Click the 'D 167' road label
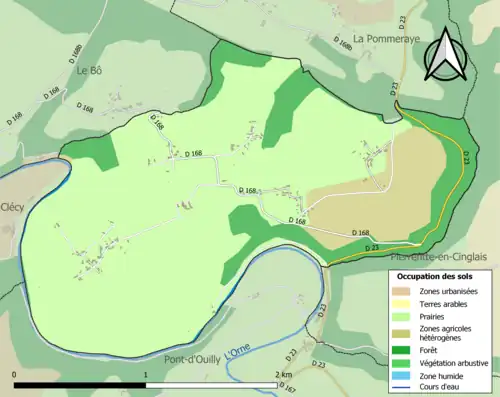The width and height of the screenshot is (500, 397). coord(287,387)
